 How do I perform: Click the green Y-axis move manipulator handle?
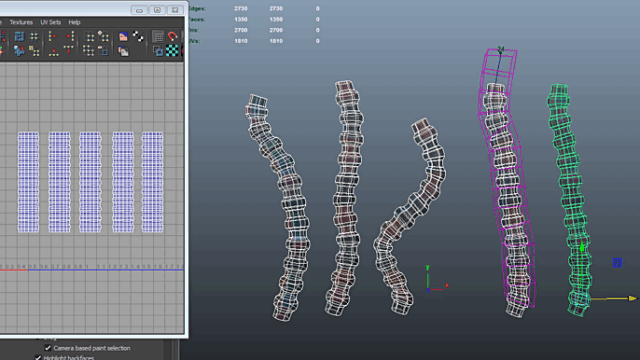pyautogui.click(x=582, y=247)
